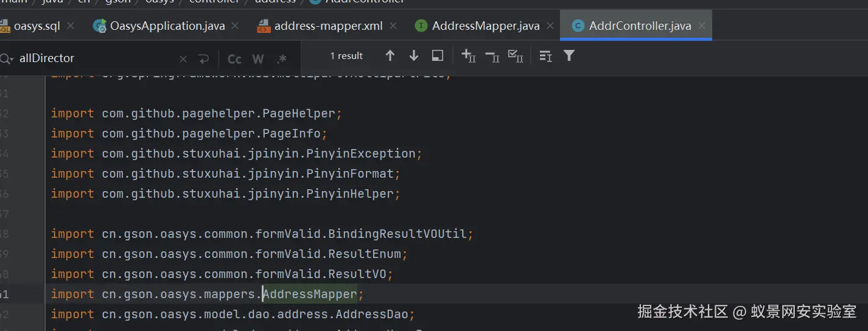The width and height of the screenshot is (868, 331).
Task: Close the address-mapper.xml tab
Action: tap(393, 26)
